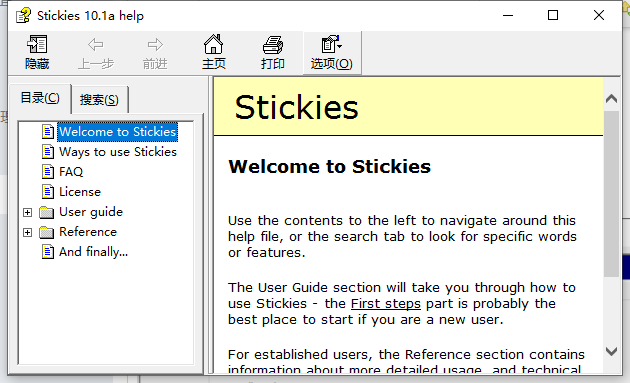
Task: Close the Stickies help window
Action: tap(599, 15)
